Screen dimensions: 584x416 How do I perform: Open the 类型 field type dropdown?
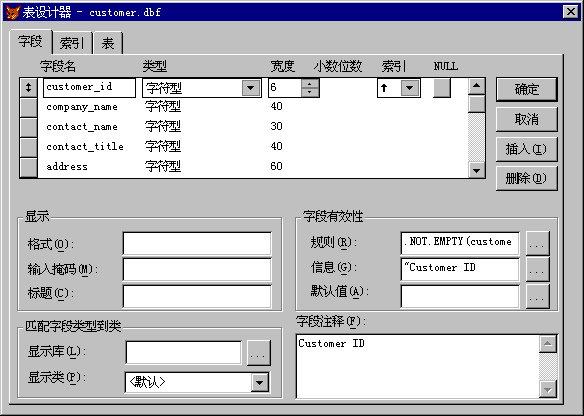tap(251, 88)
